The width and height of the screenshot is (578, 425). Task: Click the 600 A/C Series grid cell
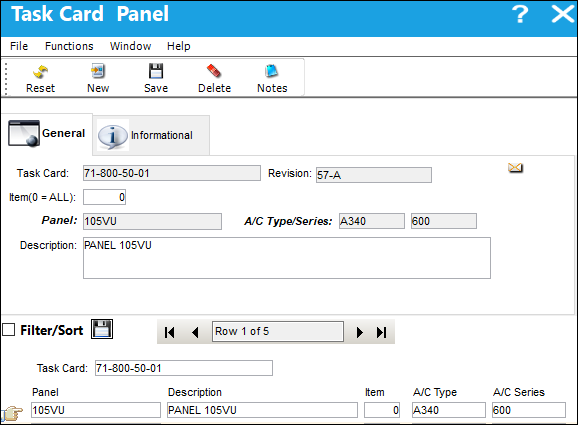(529, 410)
